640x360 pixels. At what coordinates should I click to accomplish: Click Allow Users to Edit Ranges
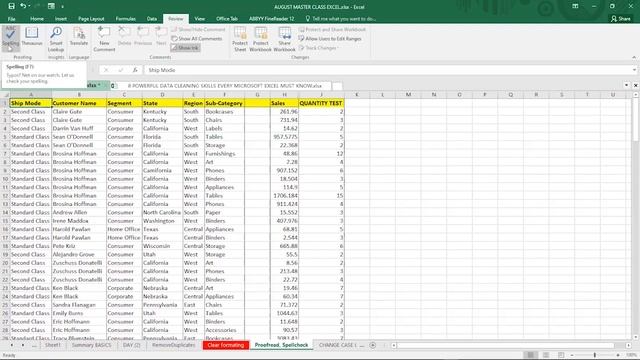coord(330,39)
